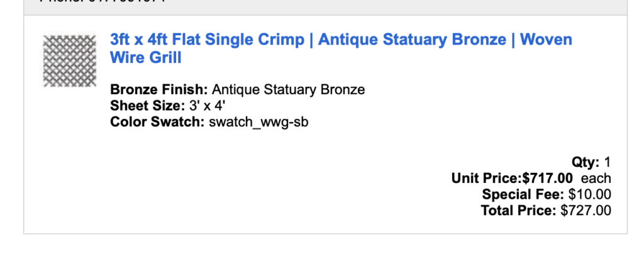
Task: Click the swatch_wwg-sb swatch value
Action: click(x=258, y=121)
